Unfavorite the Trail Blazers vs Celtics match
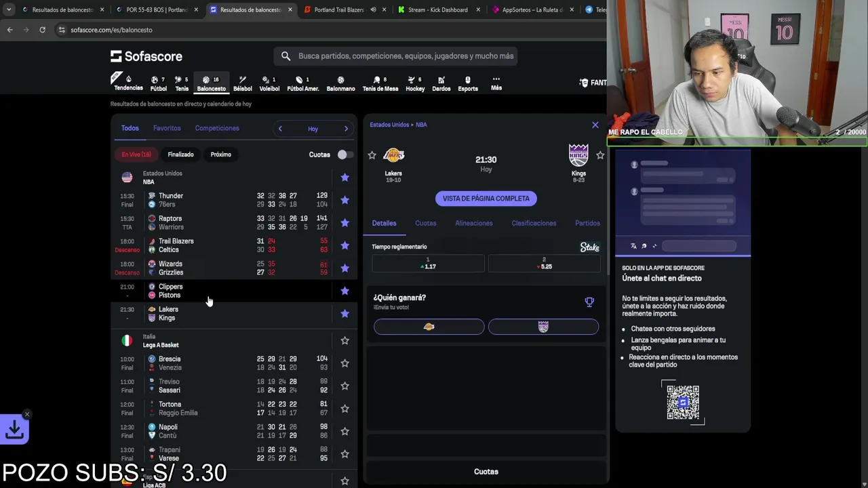The height and width of the screenshot is (488, 868). point(344,245)
